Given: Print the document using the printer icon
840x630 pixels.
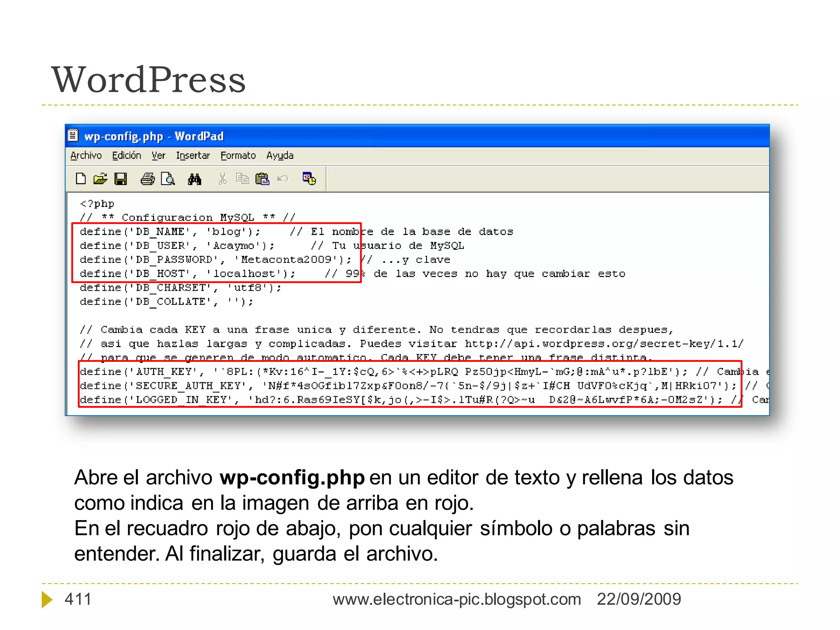Looking at the screenshot, I should (x=148, y=179).
